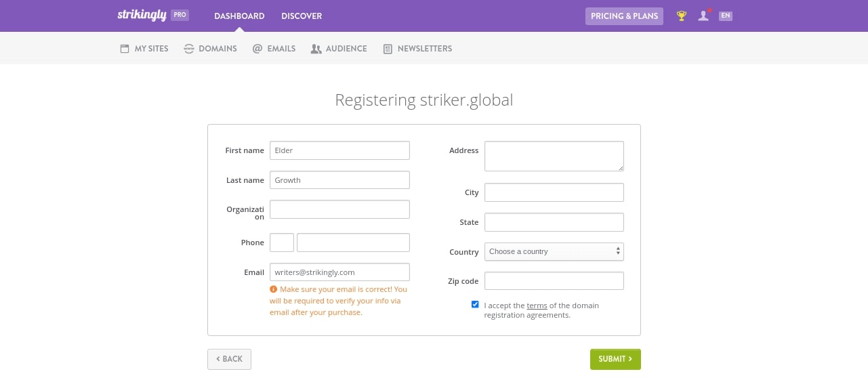
Task: Open the trophy rewards icon
Action: [x=682, y=16]
